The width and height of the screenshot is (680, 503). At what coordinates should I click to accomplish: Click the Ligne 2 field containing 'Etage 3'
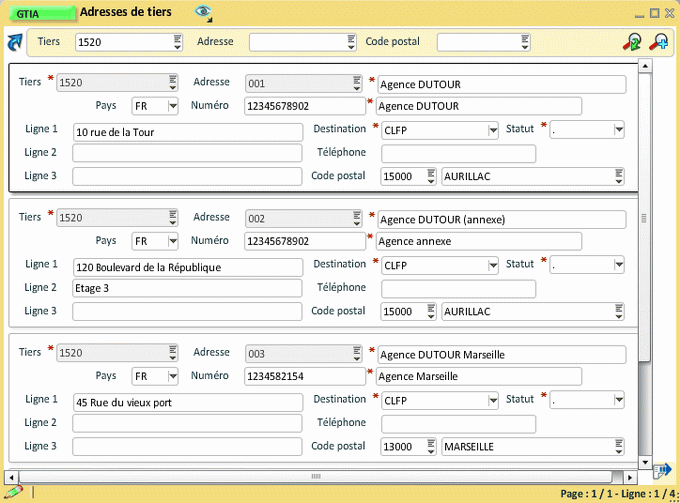tap(187, 288)
